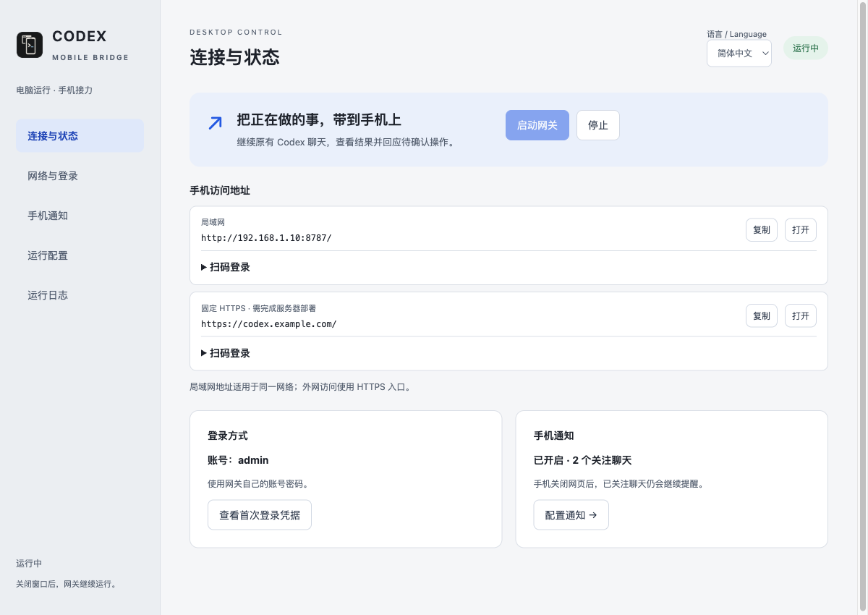Screen dimensions: 868x615
Task: Open the 连接与状态 sidebar page
Action: tap(80, 136)
